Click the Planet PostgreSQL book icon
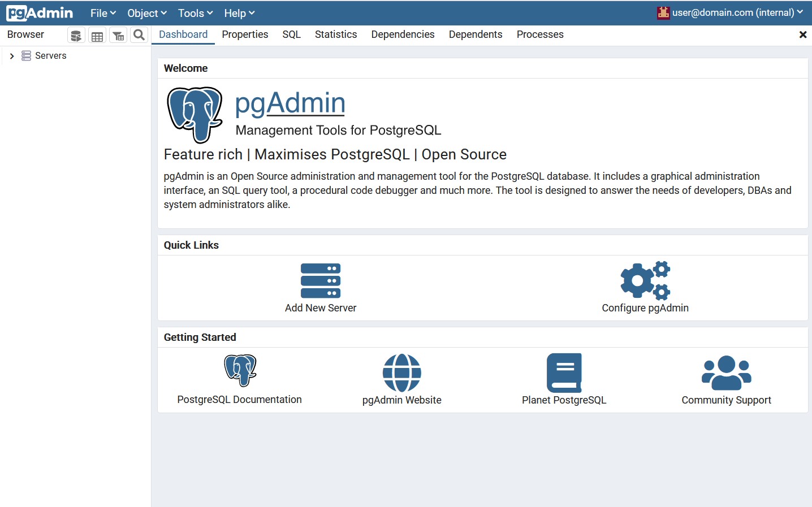812x507 pixels. tap(564, 373)
